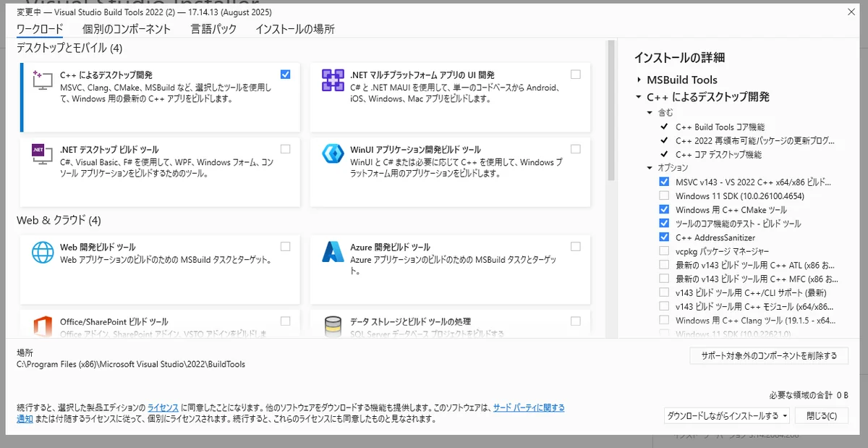Click the Azure development build tools icon
868x448 pixels.
pyautogui.click(x=333, y=253)
